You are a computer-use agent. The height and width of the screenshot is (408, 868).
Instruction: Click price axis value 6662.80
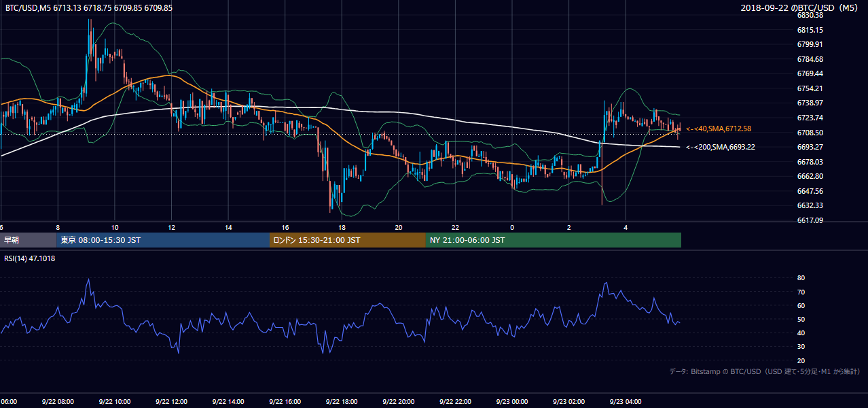point(810,176)
